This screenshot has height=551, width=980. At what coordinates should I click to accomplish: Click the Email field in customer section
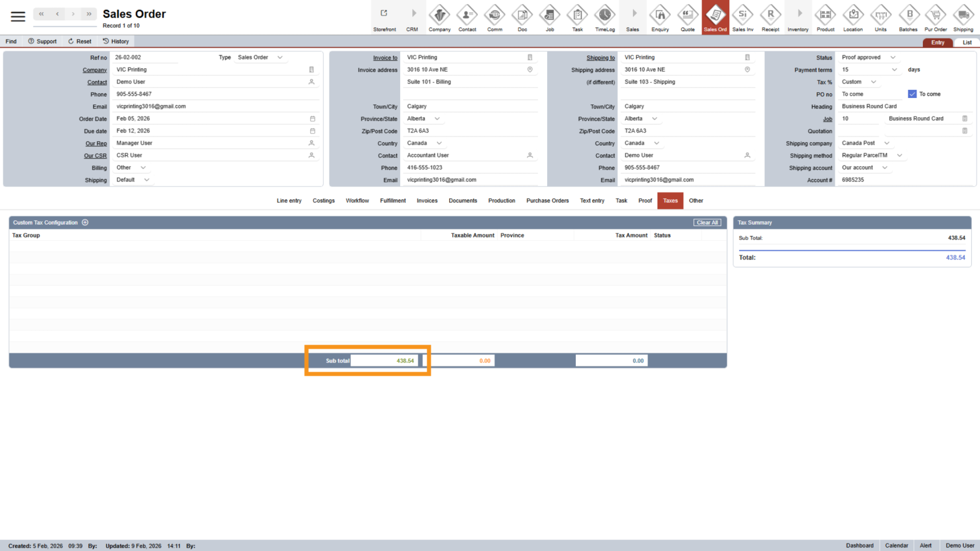pyautogui.click(x=213, y=107)
